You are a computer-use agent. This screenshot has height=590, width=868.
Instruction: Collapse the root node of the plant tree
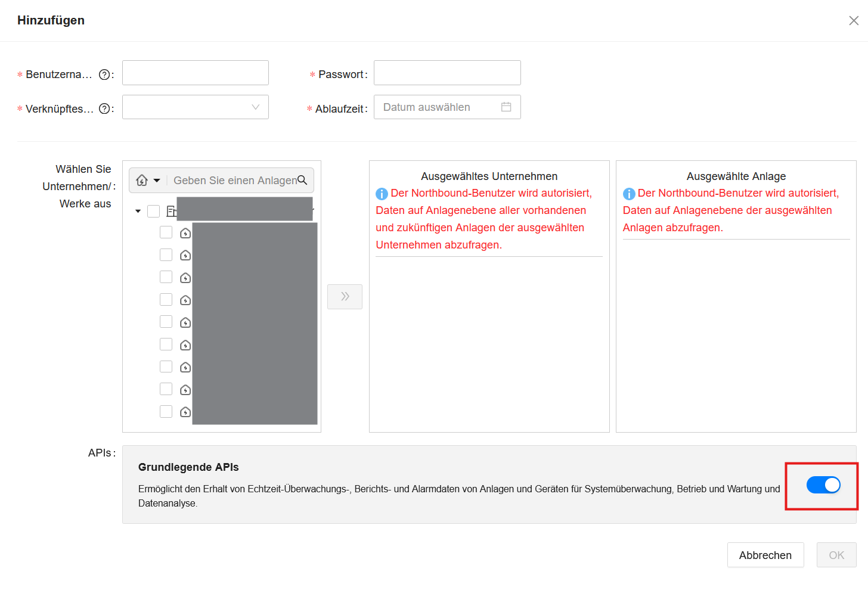(x=137, y=210)
